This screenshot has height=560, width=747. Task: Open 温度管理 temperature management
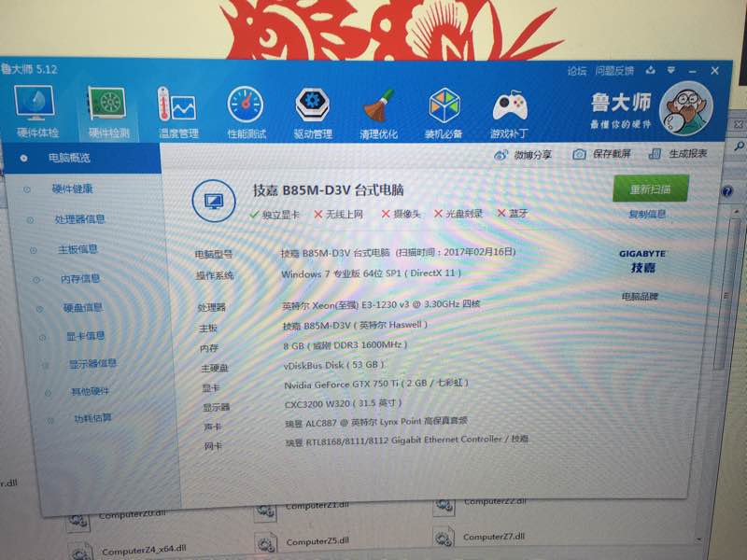pos(178,113)
